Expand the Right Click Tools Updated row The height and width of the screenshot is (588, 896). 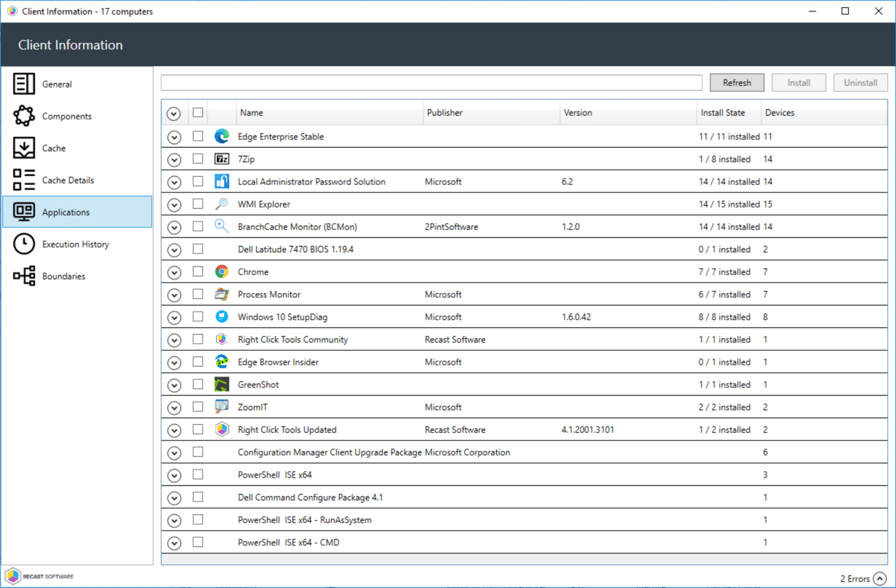pyautogui.click(x=174, y=430)
